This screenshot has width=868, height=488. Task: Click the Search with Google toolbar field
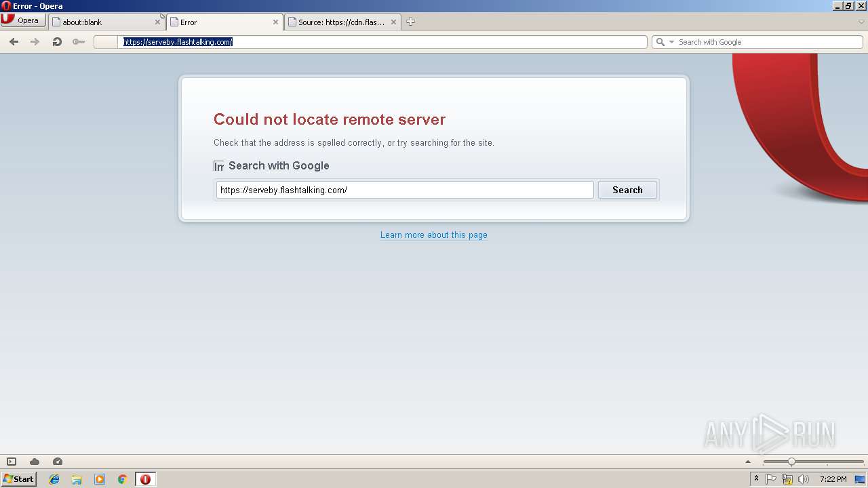tap(769, 42)
